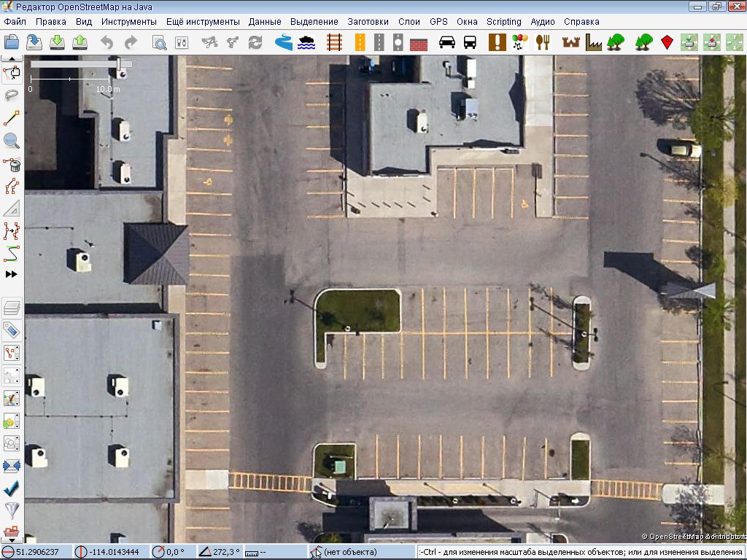Choose the car preset icon

446,42
